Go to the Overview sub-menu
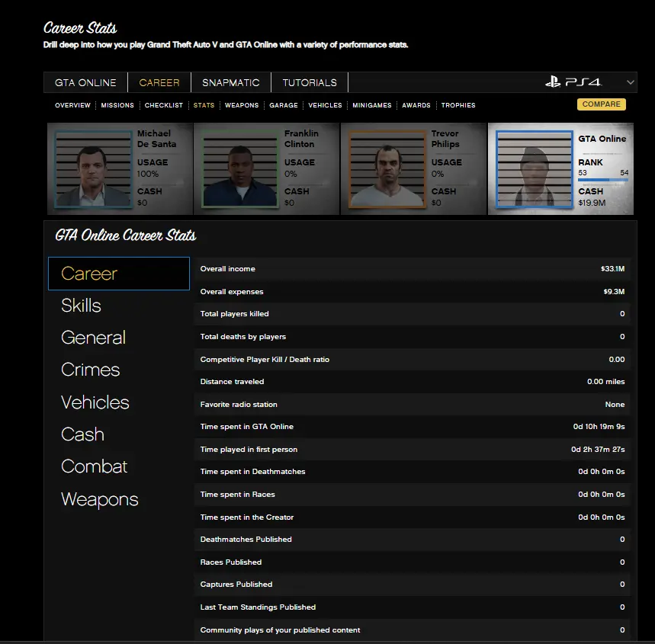Viewport: 655px width, 644px height. click(72, 105)
